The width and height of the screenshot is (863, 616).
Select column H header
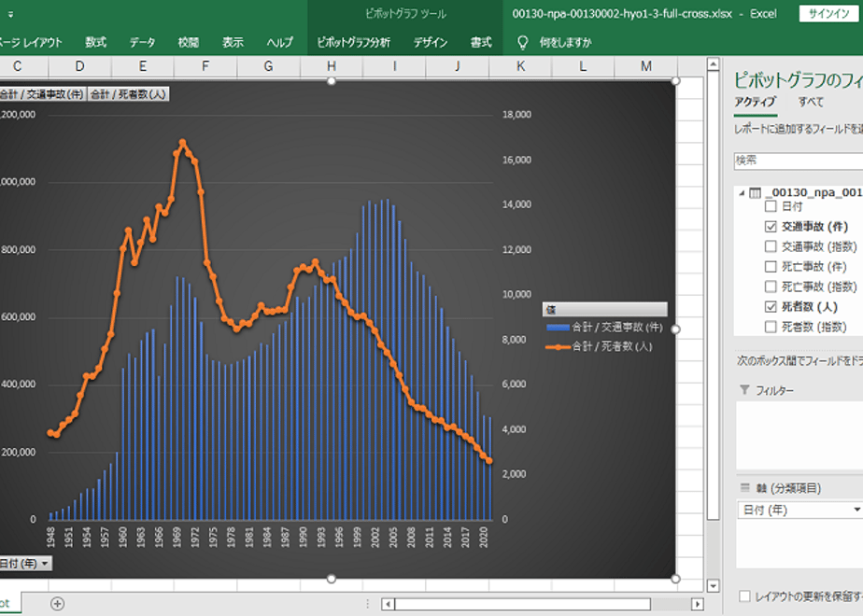[332, 66]
